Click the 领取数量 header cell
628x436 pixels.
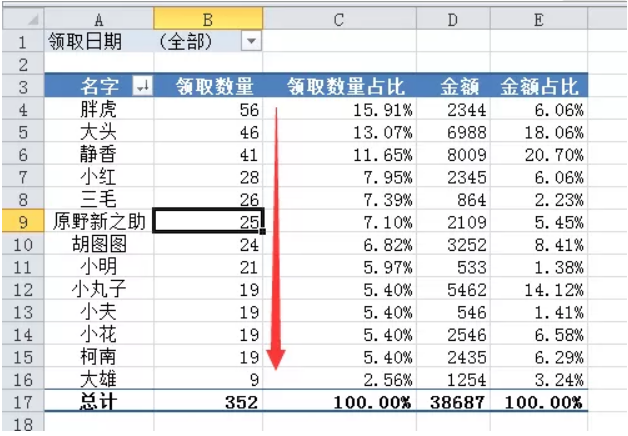208,85
